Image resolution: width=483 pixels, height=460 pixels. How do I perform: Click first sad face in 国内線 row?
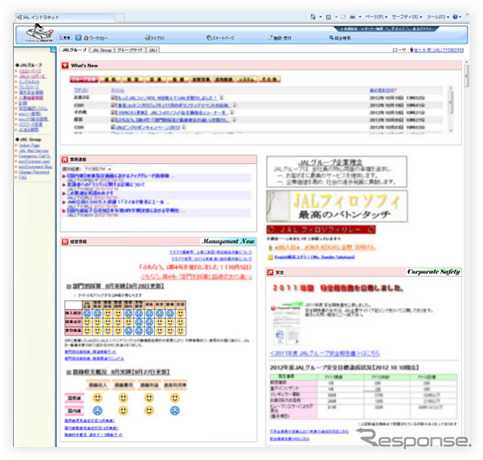(97, 411)
